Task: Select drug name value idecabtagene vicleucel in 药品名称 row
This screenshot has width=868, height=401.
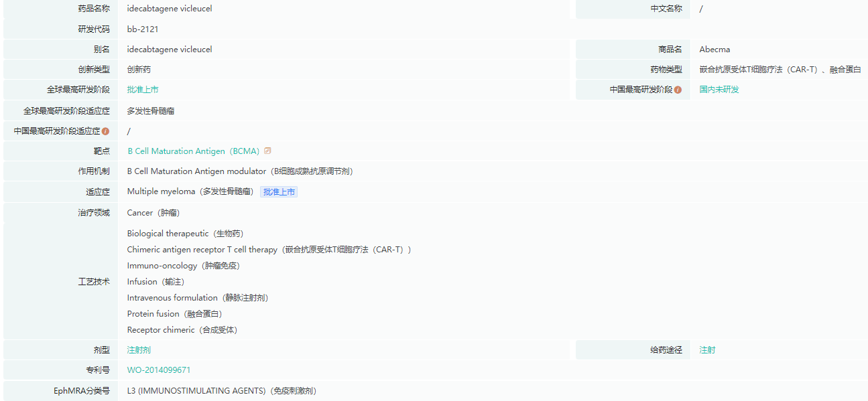Action: 170,9
